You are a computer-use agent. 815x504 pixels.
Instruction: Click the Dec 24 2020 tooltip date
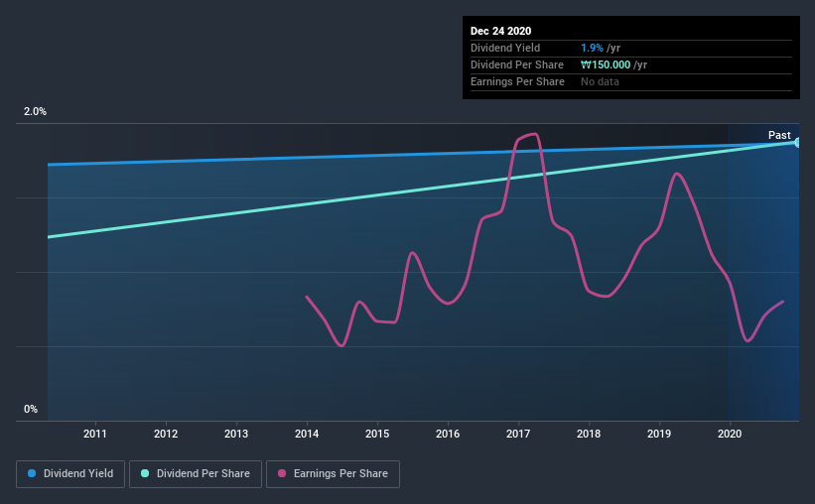click(x=500, y=31)
